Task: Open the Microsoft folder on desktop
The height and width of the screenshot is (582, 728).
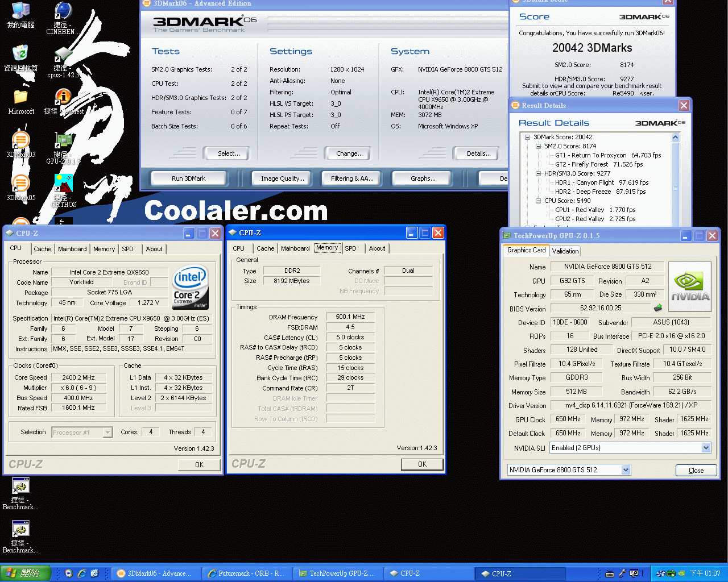Action: (x=21, y=101)
